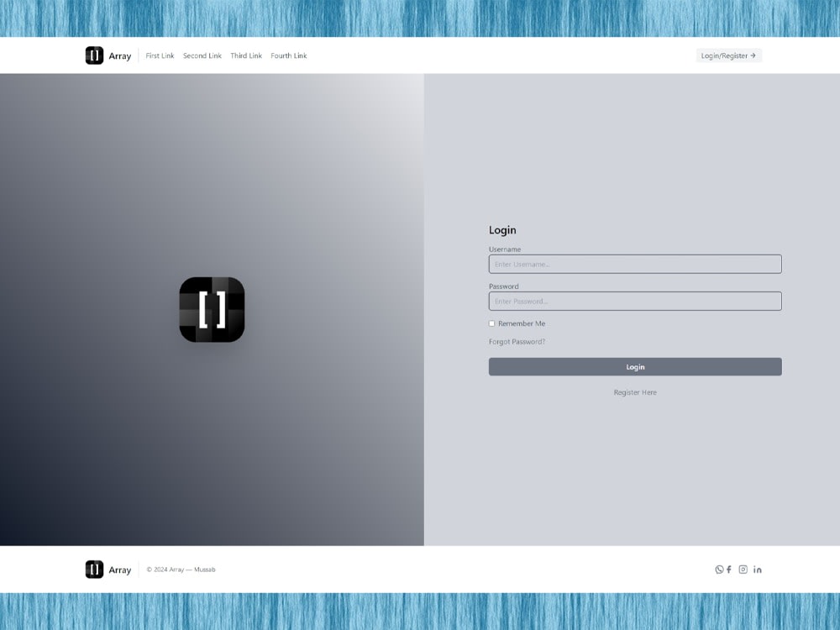840x630 pixels.
Task: Click the Login/Register button in header
Action: (728, 55)
